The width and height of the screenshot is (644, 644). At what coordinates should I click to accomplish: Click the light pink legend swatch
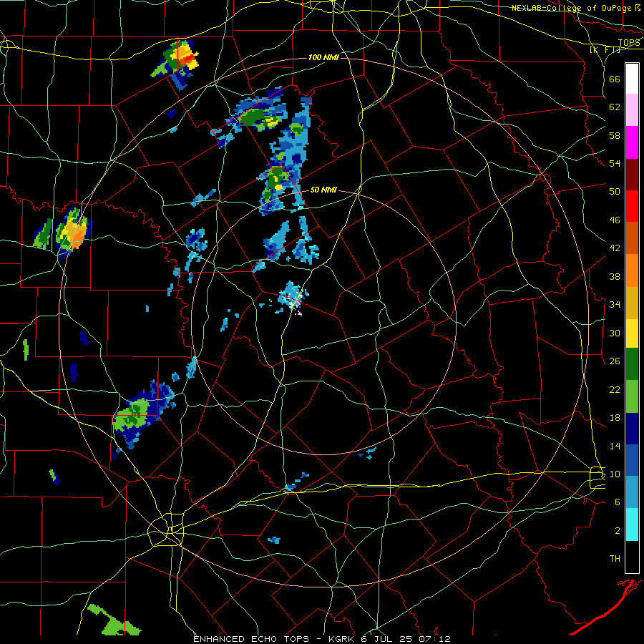point(632,109)
